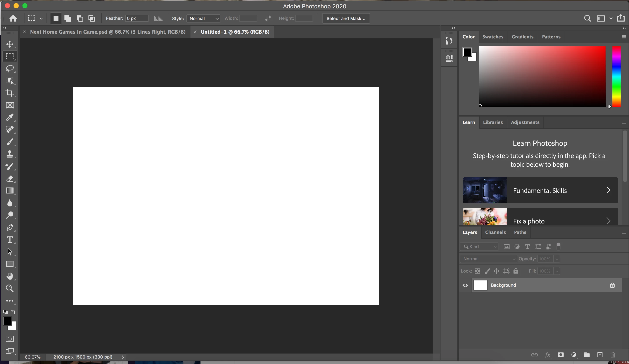Toggle Quick Mask mode

click(10, 339)
